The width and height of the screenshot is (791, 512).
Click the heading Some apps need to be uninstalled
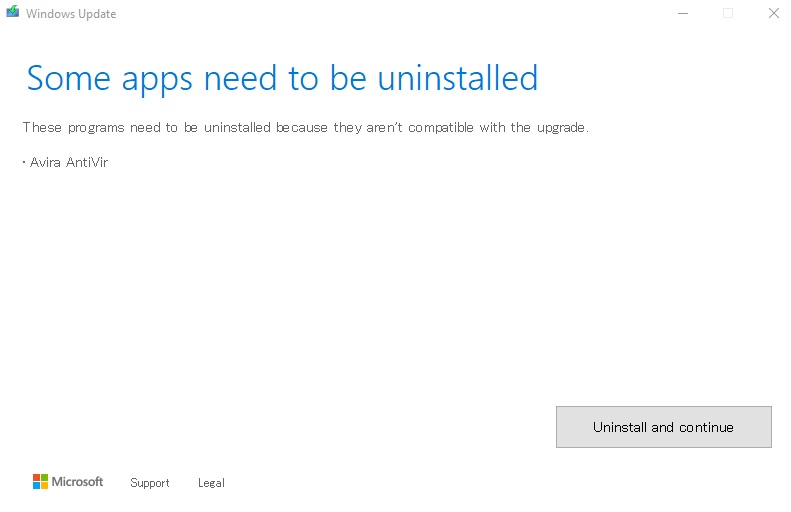pos(282,79)
